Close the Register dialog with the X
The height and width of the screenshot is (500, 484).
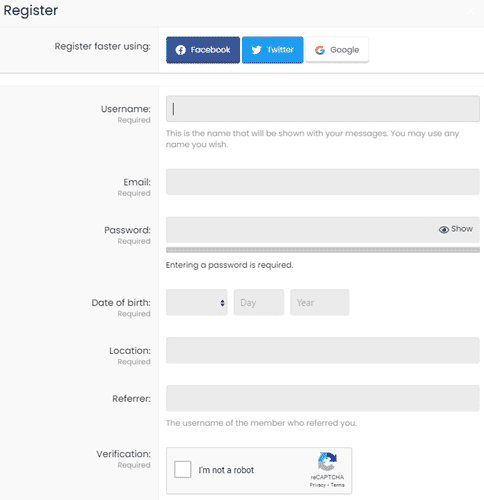pyautogui.click(x=471, y=11)
